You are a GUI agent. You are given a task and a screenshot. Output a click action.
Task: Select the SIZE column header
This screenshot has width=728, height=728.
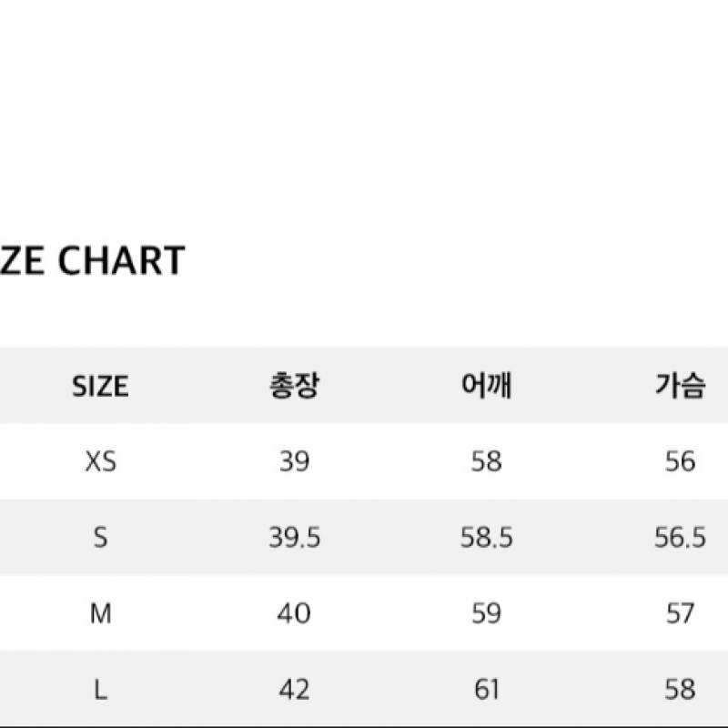[100, 386]
